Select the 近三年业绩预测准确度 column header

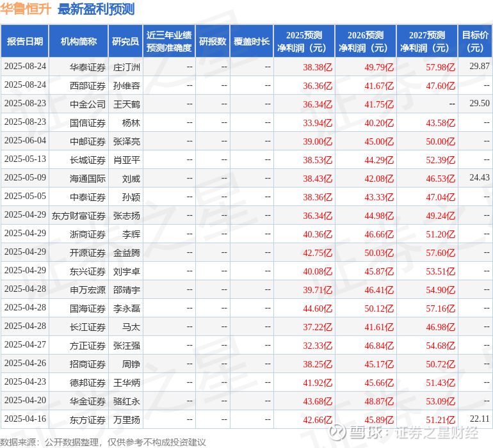click(169, 41)
